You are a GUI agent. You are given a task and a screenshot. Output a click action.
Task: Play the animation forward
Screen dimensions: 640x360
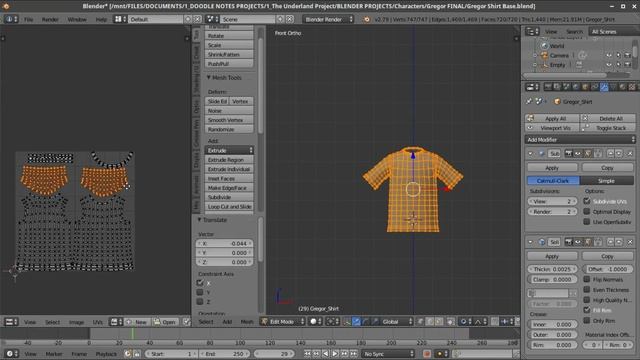point(335,354)
